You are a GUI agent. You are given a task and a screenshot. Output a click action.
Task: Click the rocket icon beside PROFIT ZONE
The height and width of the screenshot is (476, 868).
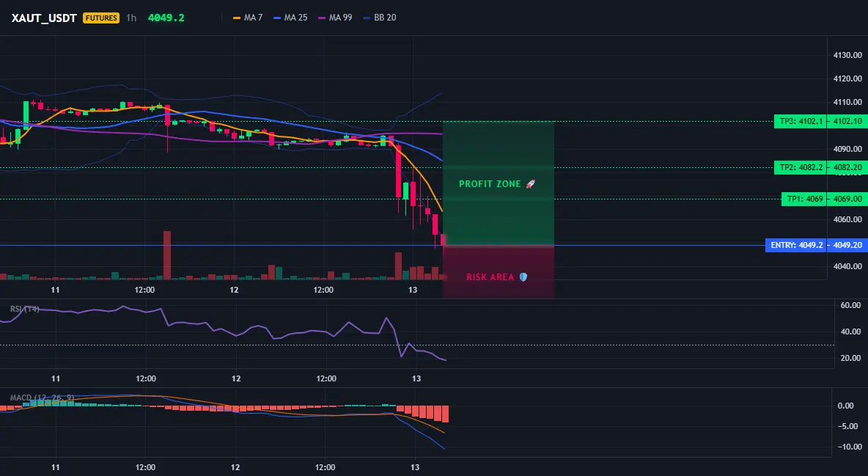[530, 184]
